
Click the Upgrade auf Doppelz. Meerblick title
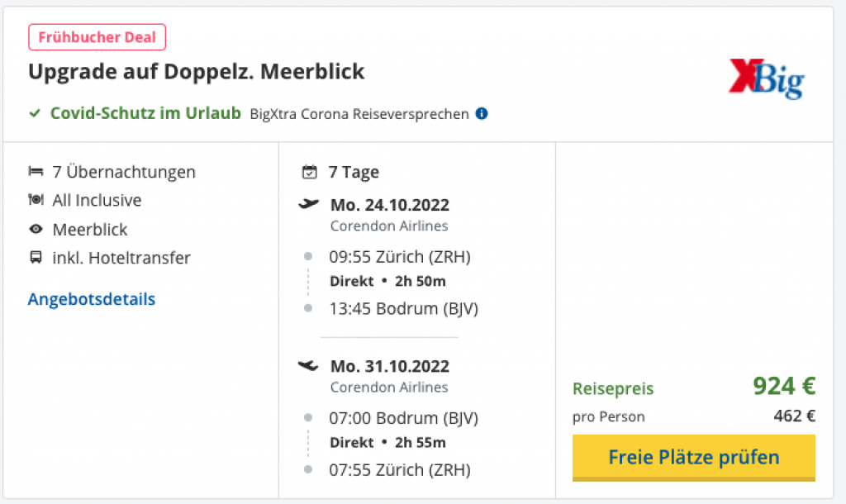197,72
